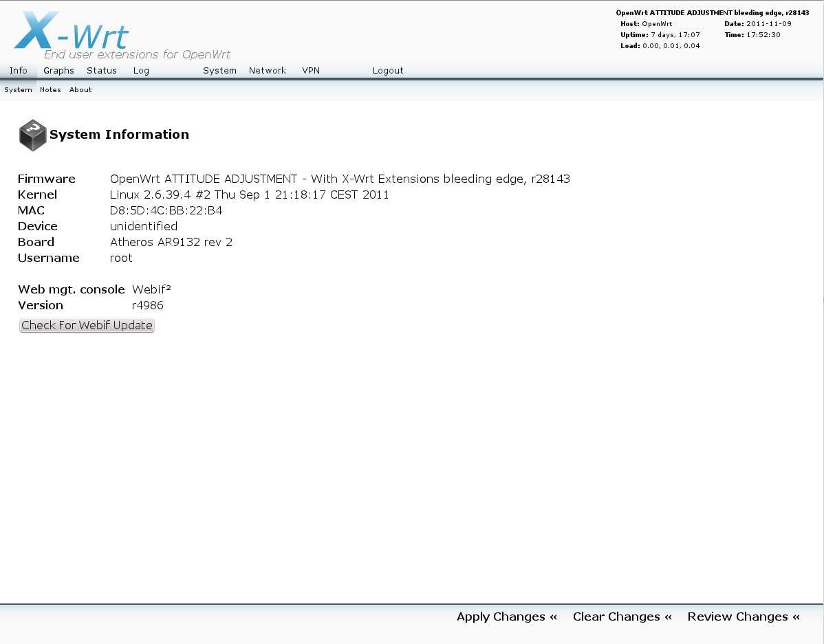
Task: Click the Webif² console value
Action: pos(151,289)
